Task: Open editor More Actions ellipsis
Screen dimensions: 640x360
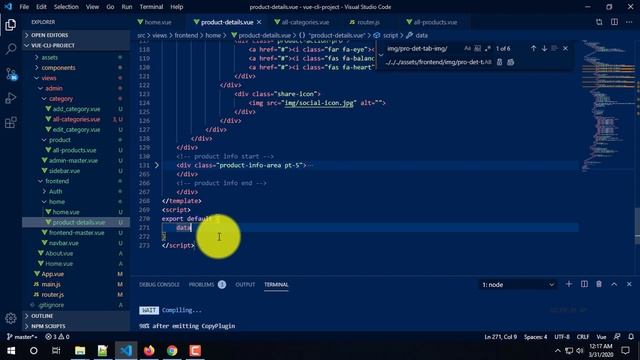Action: tap(629, 22)
